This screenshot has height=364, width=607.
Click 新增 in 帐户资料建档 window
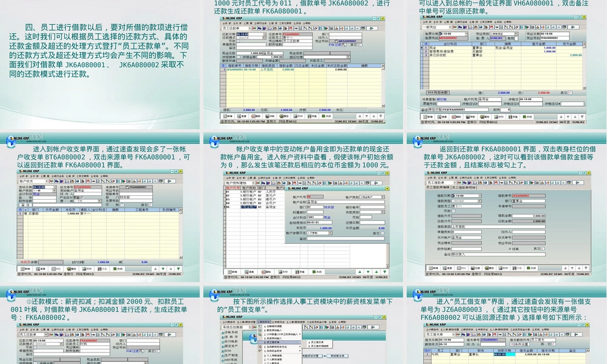click(232, 272)
